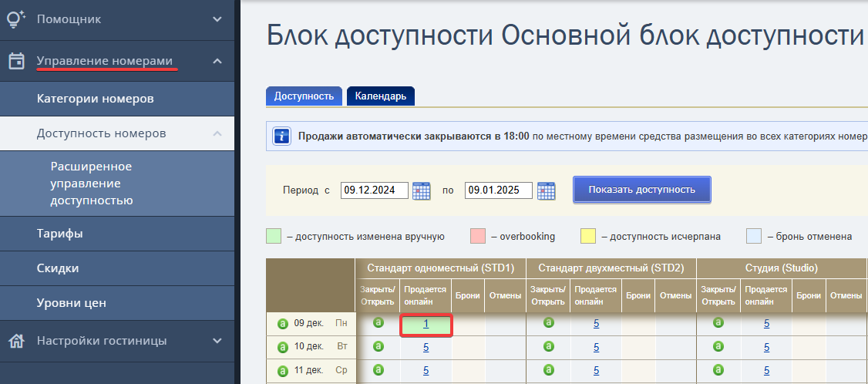Toggle Studio open/close on 09 дек.
868x384 pixels.
718,322
